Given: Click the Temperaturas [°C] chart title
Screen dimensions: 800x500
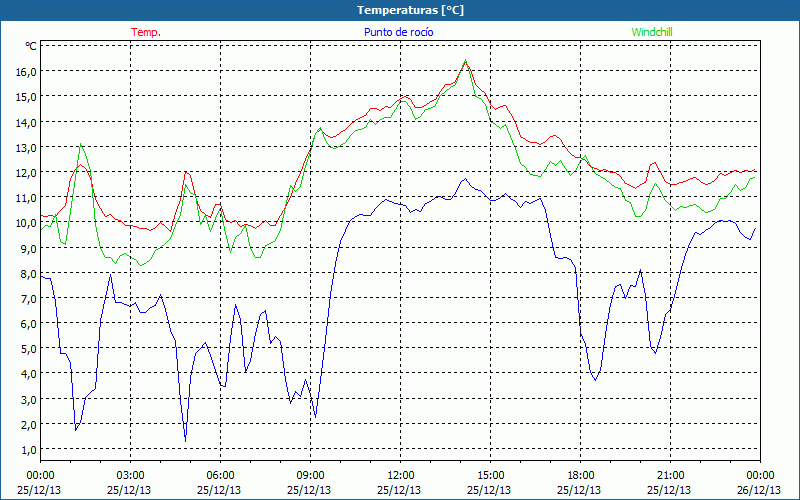Looking at the screenshot, I should pos(410,10).
